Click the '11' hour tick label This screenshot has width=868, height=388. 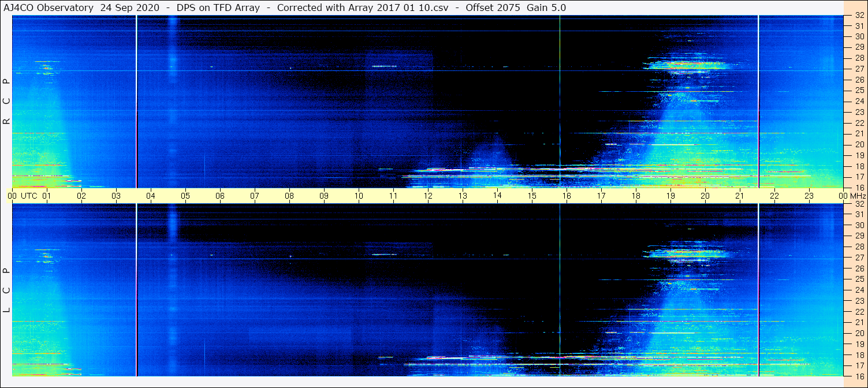point(393,196)
